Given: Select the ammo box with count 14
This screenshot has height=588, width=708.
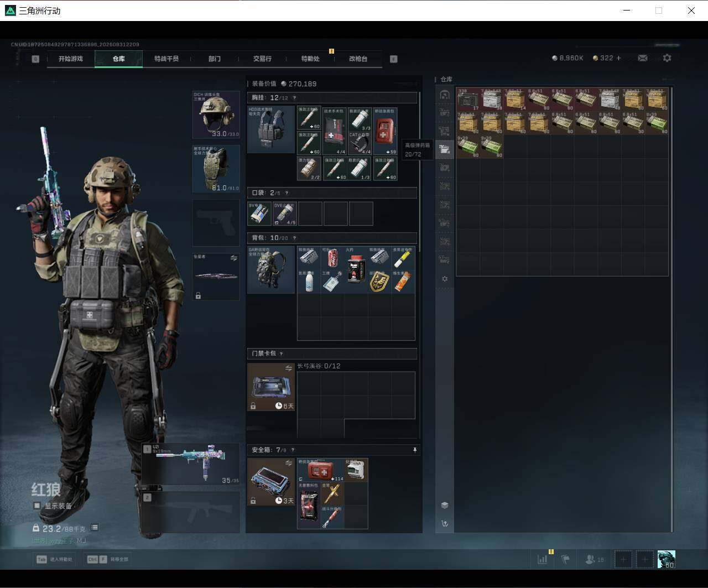Looking at the screenshot, I should click(515, 99).
